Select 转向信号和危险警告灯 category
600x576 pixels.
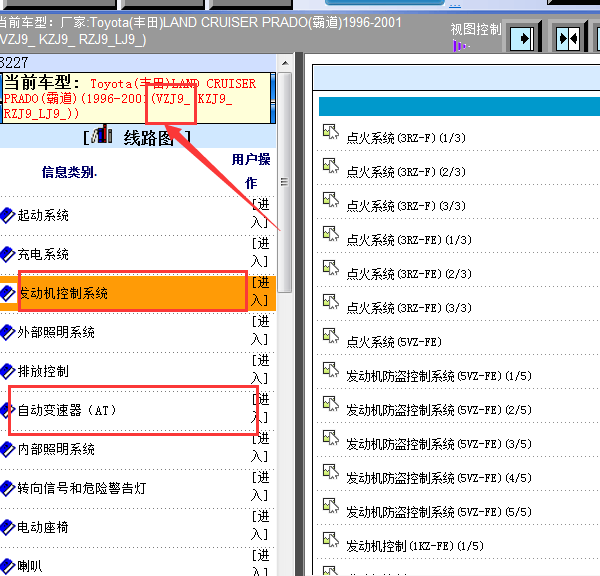pos(82,488)
